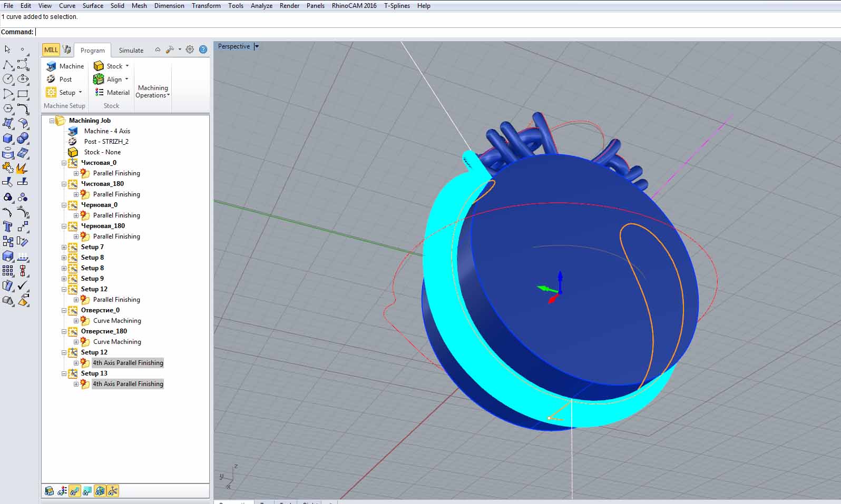The height and width of the screenshot is (504, 841).
Task: Select the Box solid tool
Action: tap(8, 139)
